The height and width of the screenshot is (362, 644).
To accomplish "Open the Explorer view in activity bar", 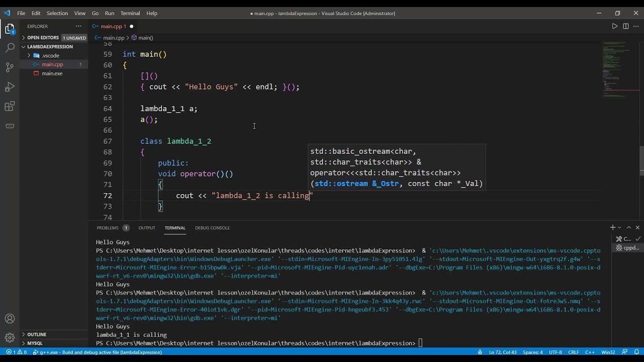I will [10, 29].
